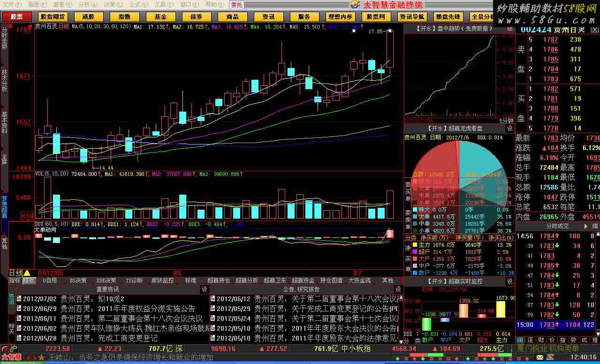Select the 股票 toolbar button
Viewport: 600px width, 364px height.
tap(16, 17)
